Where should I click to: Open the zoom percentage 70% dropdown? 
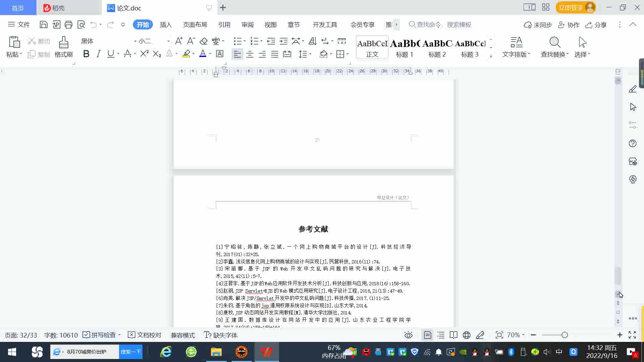[516, 335]
